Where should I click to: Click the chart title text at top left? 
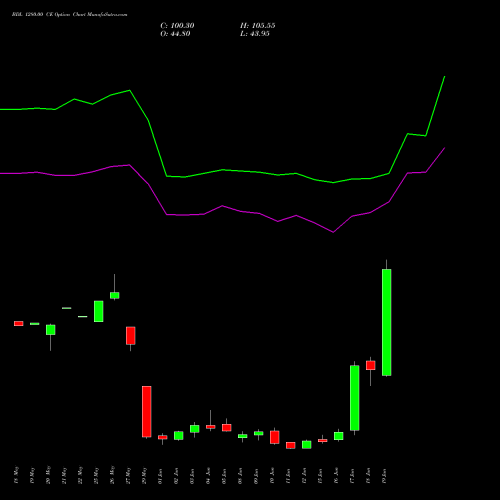point(69,15)
